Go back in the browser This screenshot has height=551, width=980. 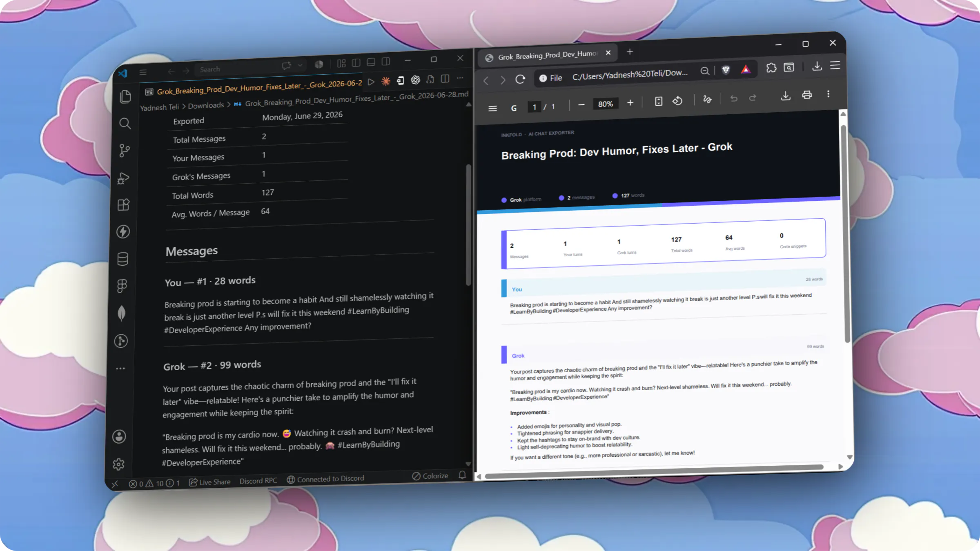coord(486,80)
